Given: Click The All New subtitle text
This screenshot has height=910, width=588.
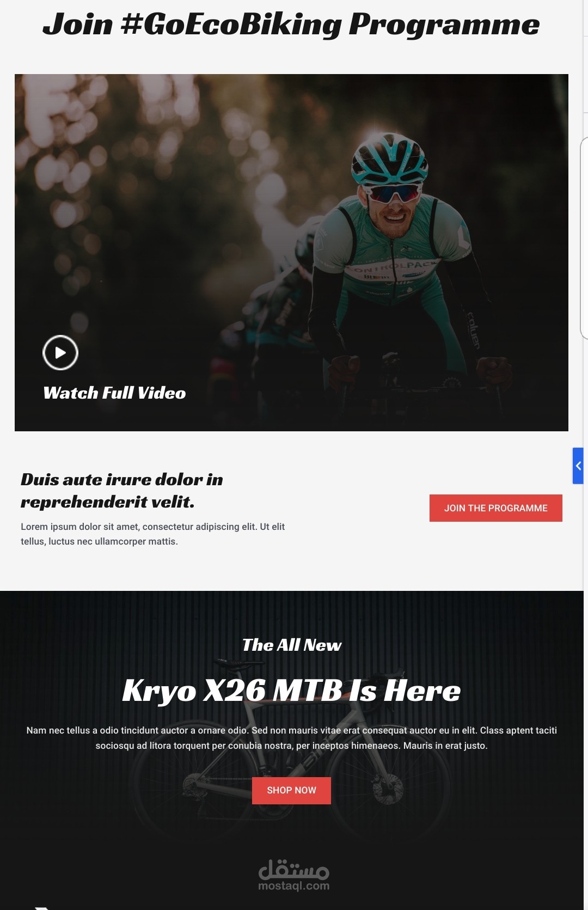Looking at the screenshot, I should [x=292, y=645].
